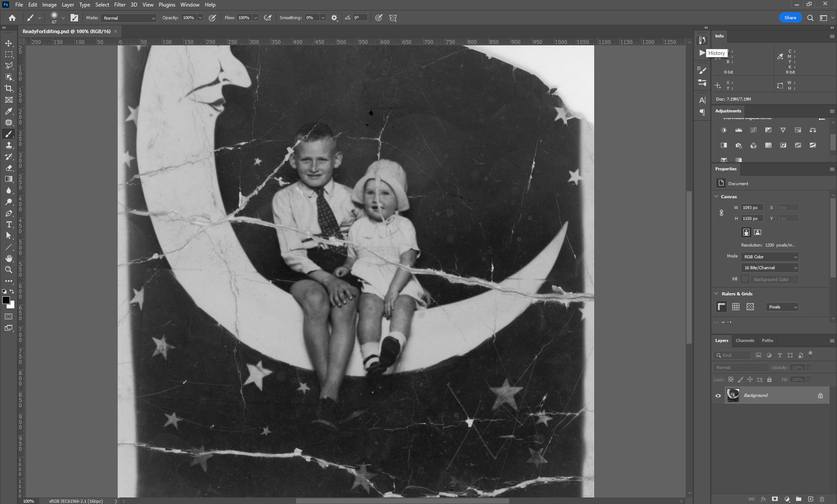Hide the Background layer
Image resolution: width=837 pixels, height=504 pixels.
(718, 396)
